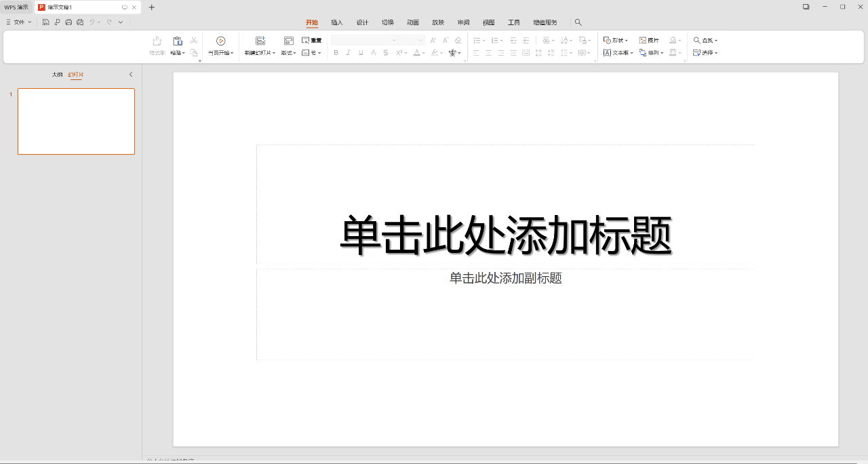Open Print Preview from the quick access bar
Image resolution: width=868 pixels, height=464 pixels.
(80, 22)
